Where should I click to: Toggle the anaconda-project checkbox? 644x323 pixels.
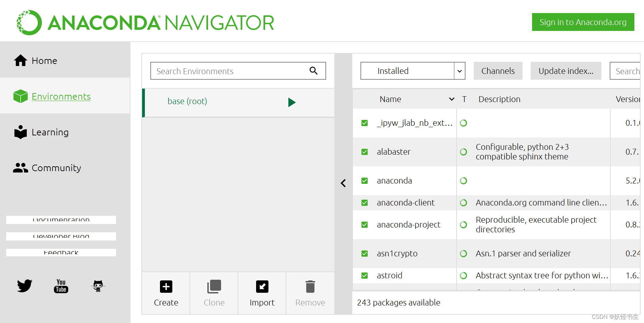coord(365,225)
